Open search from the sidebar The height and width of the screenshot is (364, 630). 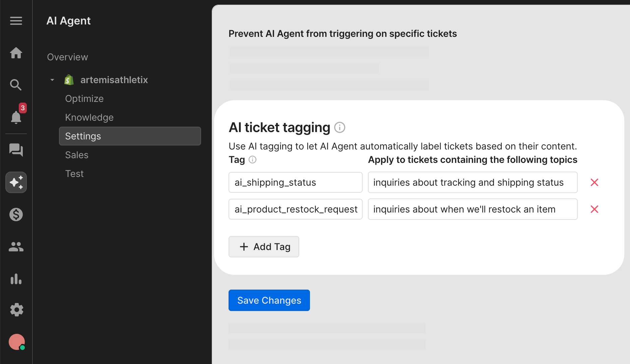(16, 84)
